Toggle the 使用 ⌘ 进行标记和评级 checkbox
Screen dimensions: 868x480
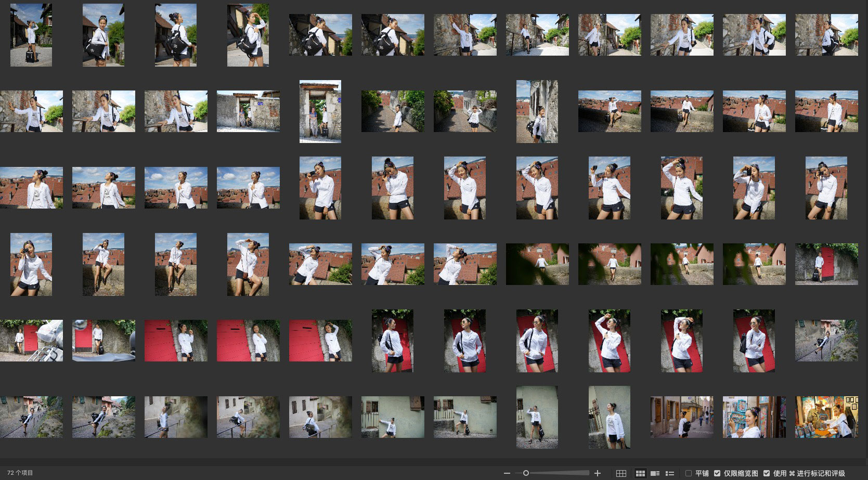click(x=767, y=473)
